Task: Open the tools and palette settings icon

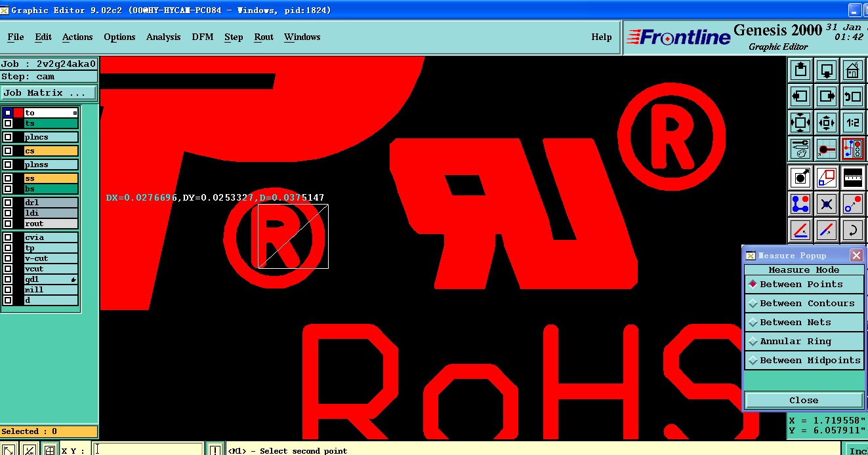Action: 800,149
